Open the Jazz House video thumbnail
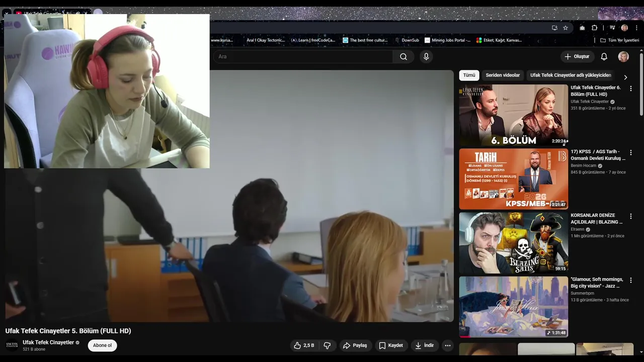This screenshot has width=644, height=362. pos(513,307)
